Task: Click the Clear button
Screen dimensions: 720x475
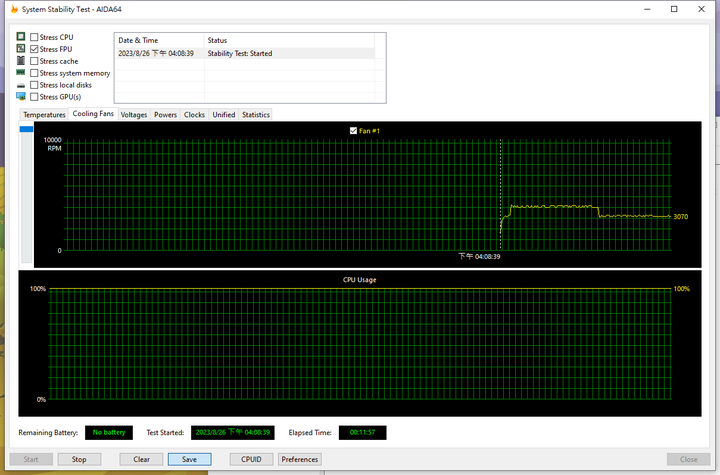Action: click(141, 459)
